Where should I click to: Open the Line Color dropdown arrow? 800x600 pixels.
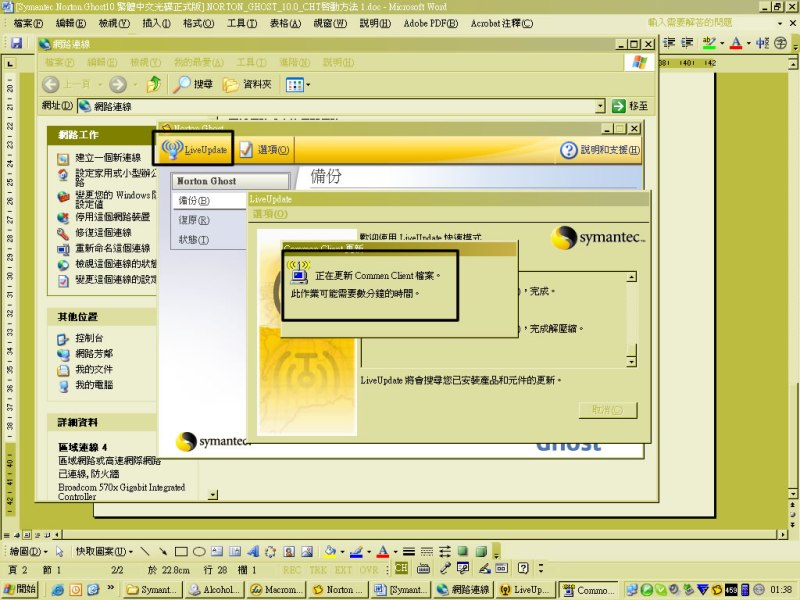click(369, 552)
